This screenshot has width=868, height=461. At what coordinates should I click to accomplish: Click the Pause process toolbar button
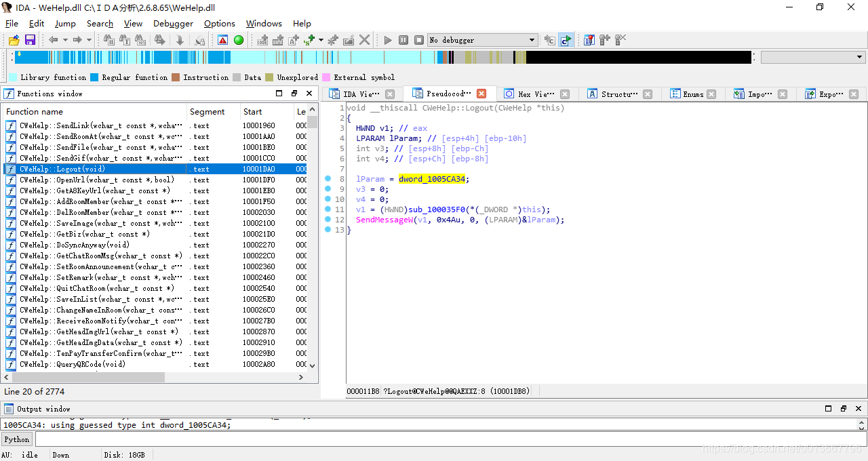point(403,40)
